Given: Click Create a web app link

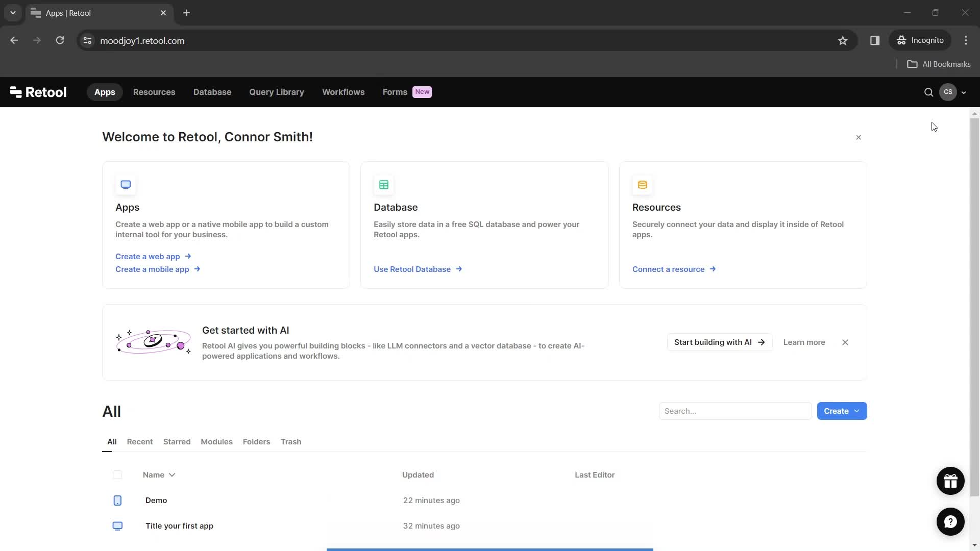Looking at the screenshot, I should [153, 257].
